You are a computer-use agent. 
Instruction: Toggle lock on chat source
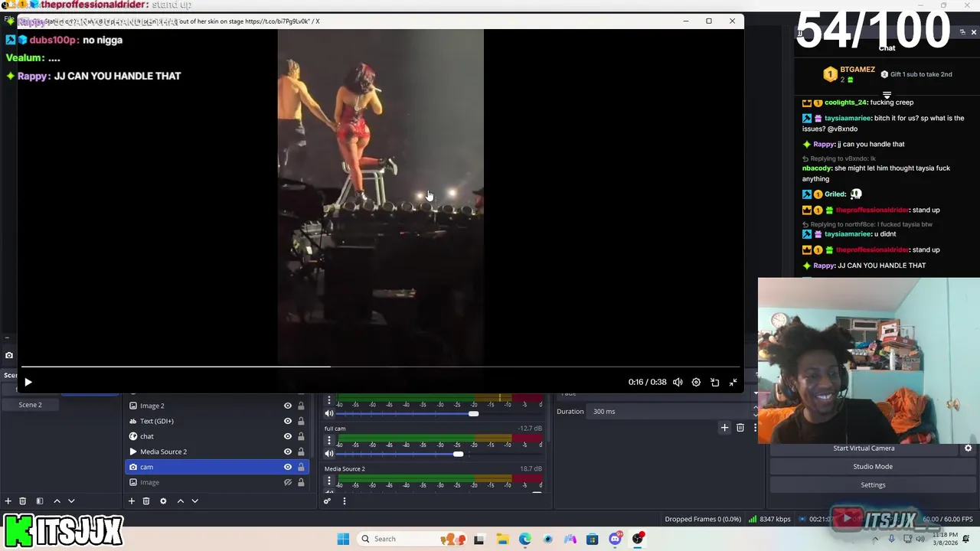click(x=301, y=436)
